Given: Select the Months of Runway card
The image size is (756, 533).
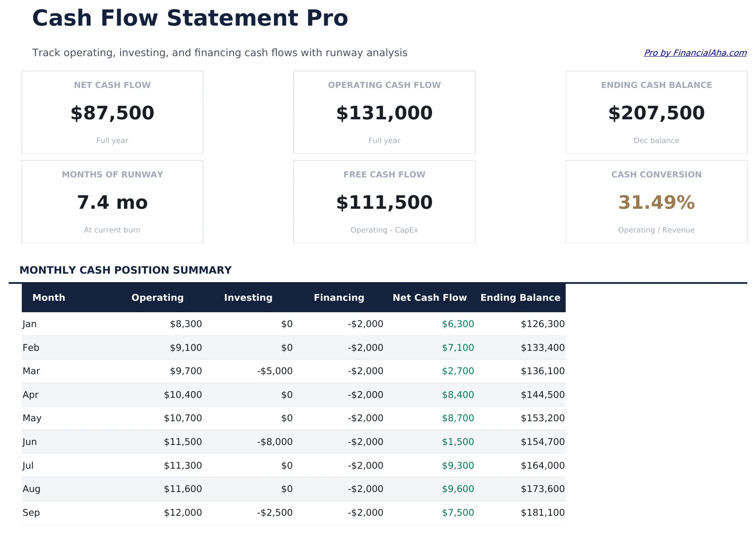Looking at the screenshot, I should 112,201.
